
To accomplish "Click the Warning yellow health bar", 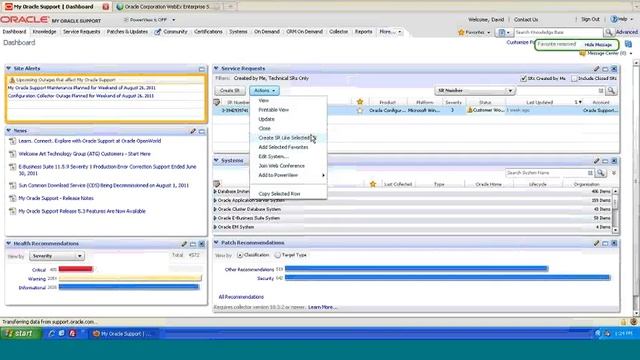I will point(130,278).
